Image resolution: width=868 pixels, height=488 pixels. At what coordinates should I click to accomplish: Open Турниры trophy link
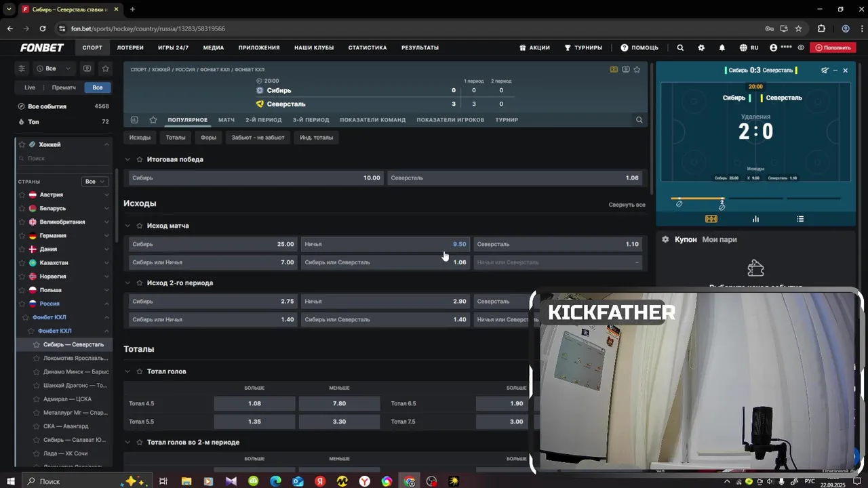tap(583, 47)
